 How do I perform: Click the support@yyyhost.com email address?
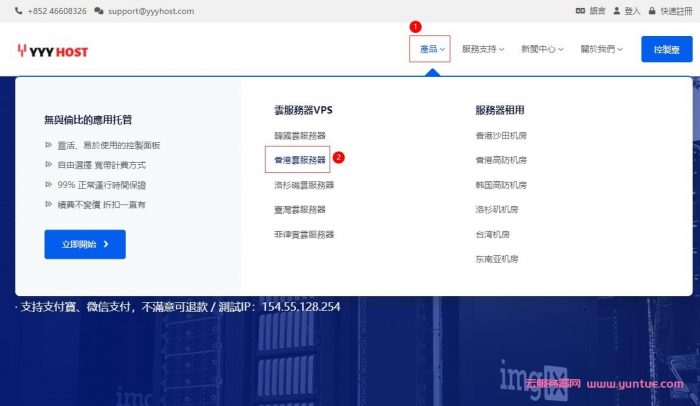click(x=150, y=11)
